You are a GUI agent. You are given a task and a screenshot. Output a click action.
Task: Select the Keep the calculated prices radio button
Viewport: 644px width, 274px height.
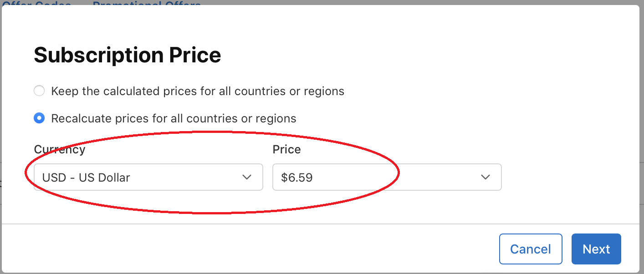(40, 91)
